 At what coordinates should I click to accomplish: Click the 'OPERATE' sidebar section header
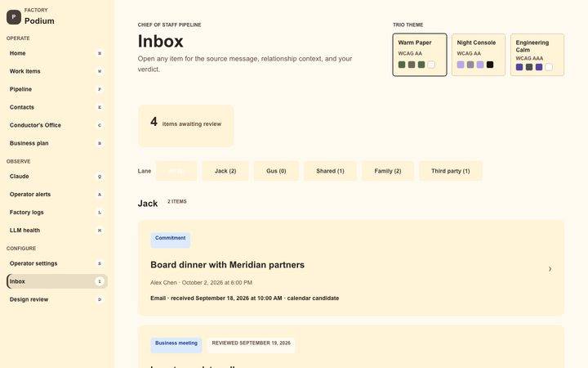(18, 38)
